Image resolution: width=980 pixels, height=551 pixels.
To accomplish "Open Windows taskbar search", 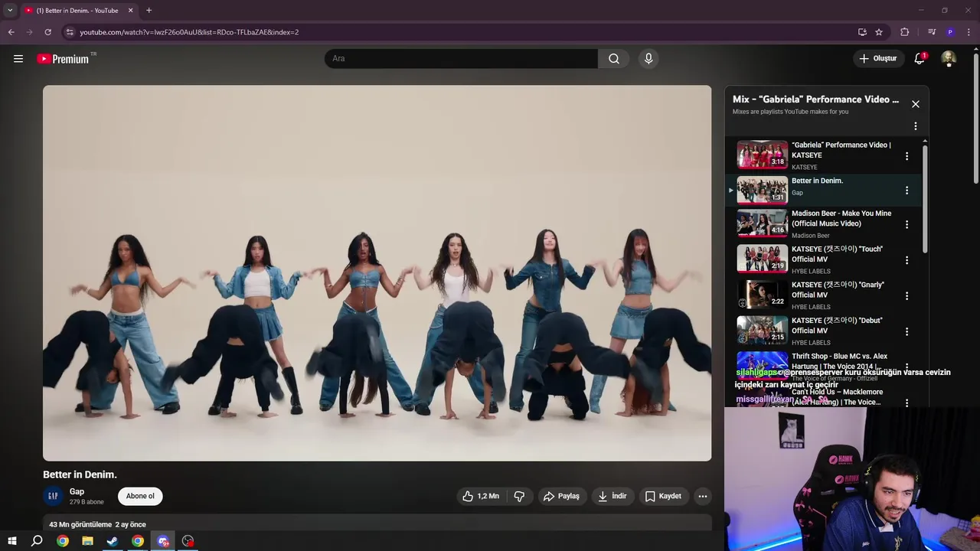I will (37, 541).
